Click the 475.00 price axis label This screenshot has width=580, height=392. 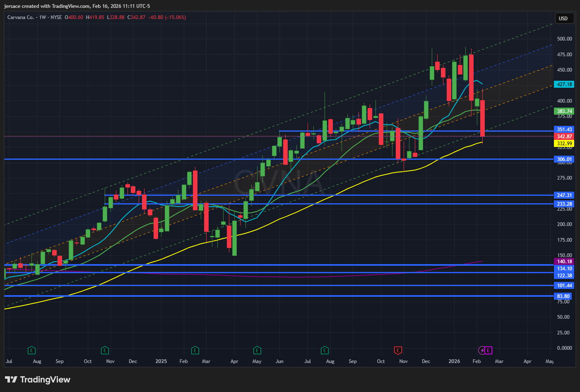click(x=565, y=55)
